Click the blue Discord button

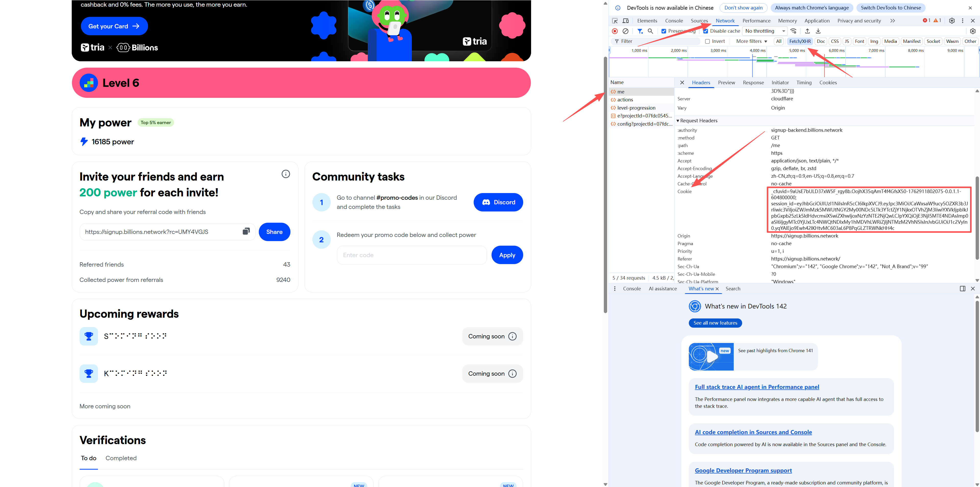[498, 202]
